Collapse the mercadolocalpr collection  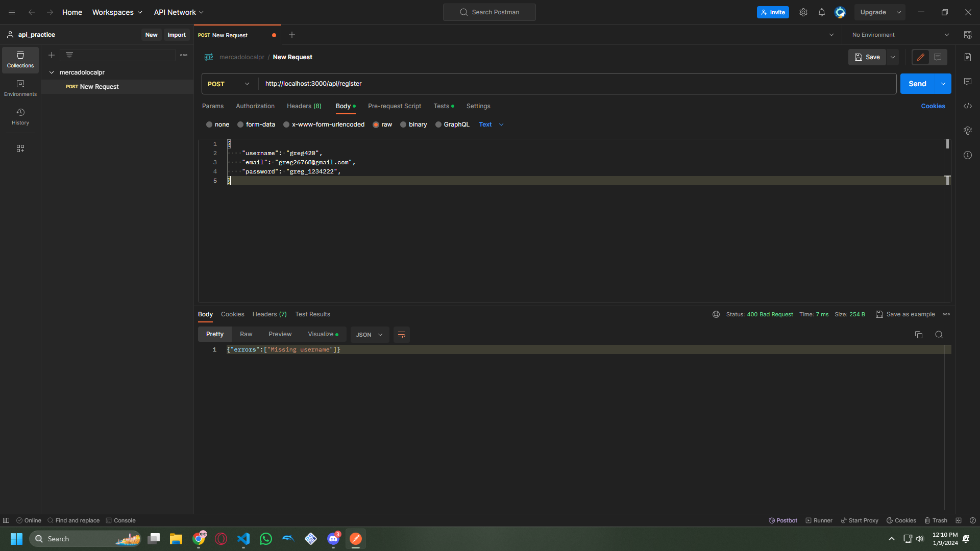pyautogui.click(x=52, y=72)
